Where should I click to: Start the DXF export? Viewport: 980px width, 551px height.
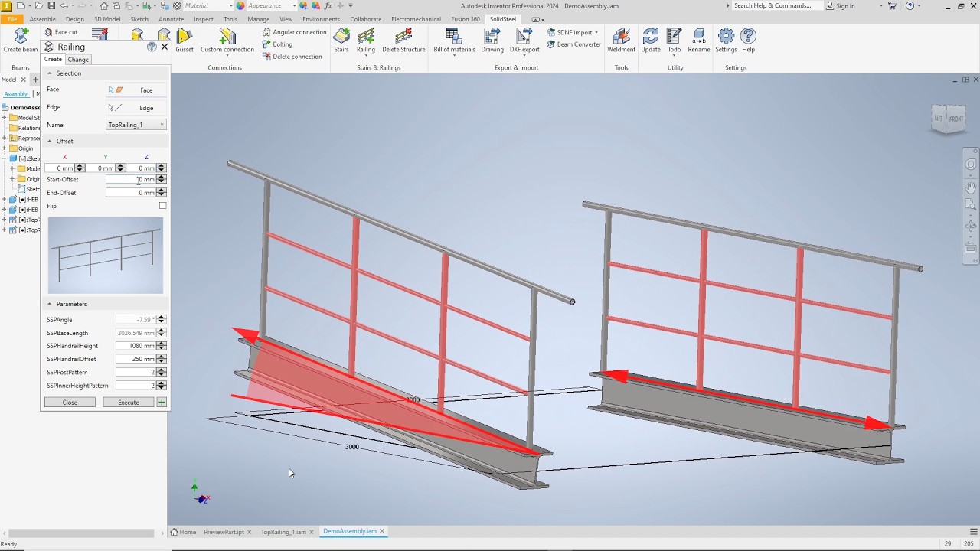[524, 41]
